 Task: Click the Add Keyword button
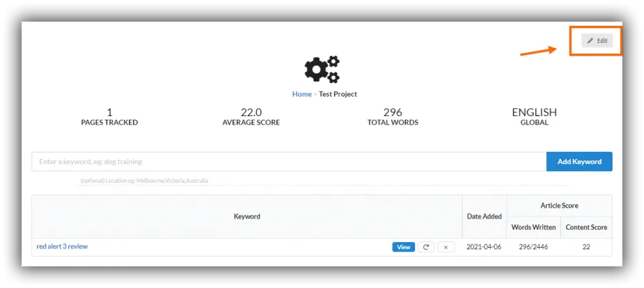pyautogui.click(x=579, y=162)
